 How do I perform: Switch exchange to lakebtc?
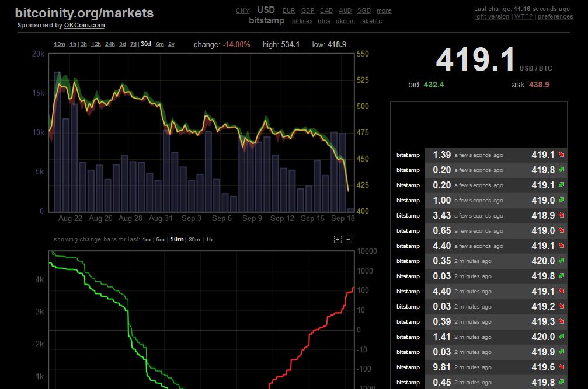(371, 22)
